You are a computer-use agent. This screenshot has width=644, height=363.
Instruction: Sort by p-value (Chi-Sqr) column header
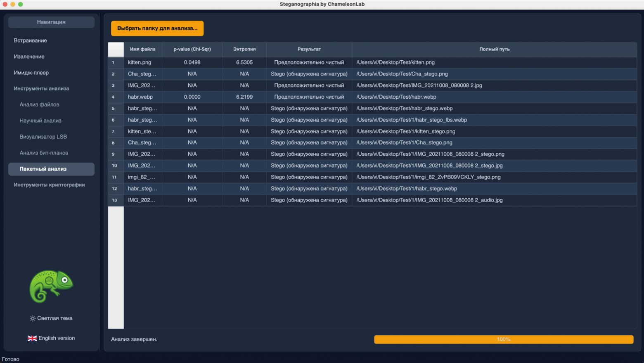click(x=192, y=49)
